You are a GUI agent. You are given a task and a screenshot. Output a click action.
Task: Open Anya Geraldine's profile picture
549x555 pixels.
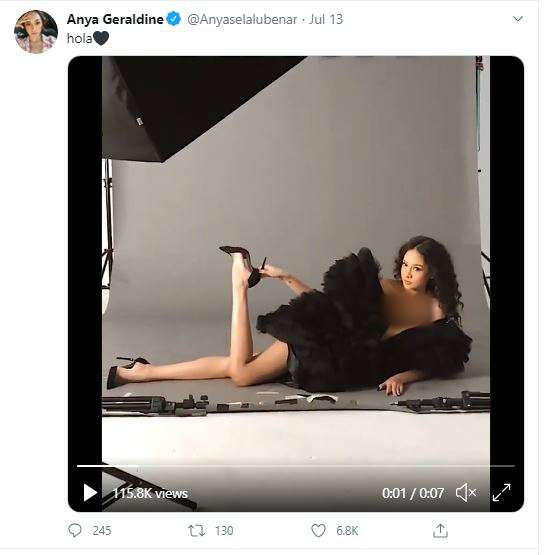pyautogui.click(x=36, y=32)
